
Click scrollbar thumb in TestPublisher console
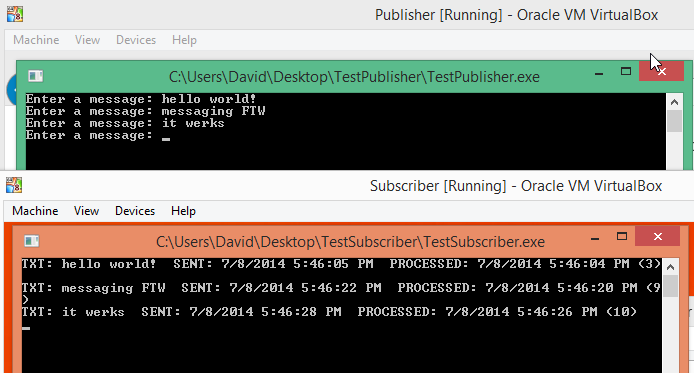pyautogui.click(x=675, y=121)
